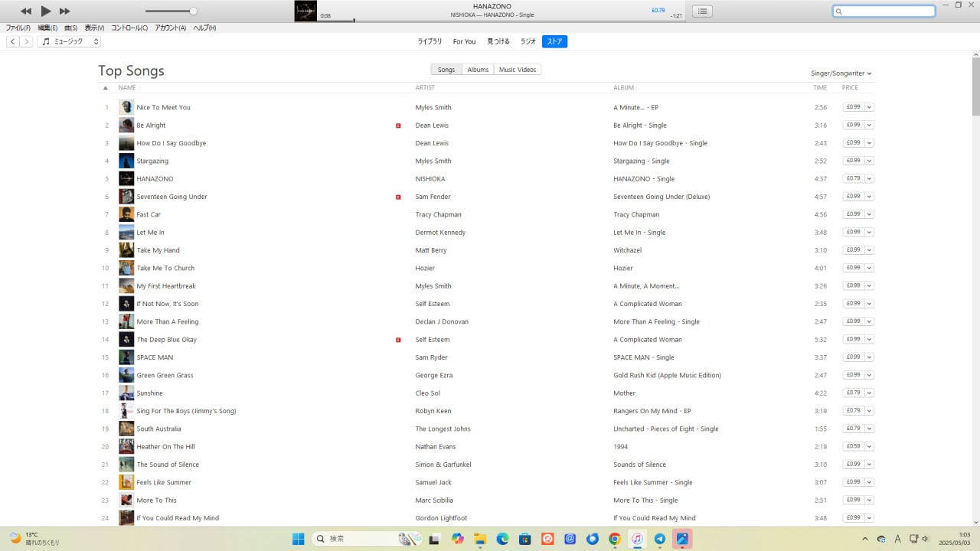Click the Nice To Meet You album artwork
The image size is (980, 551).
coord(126,107)
